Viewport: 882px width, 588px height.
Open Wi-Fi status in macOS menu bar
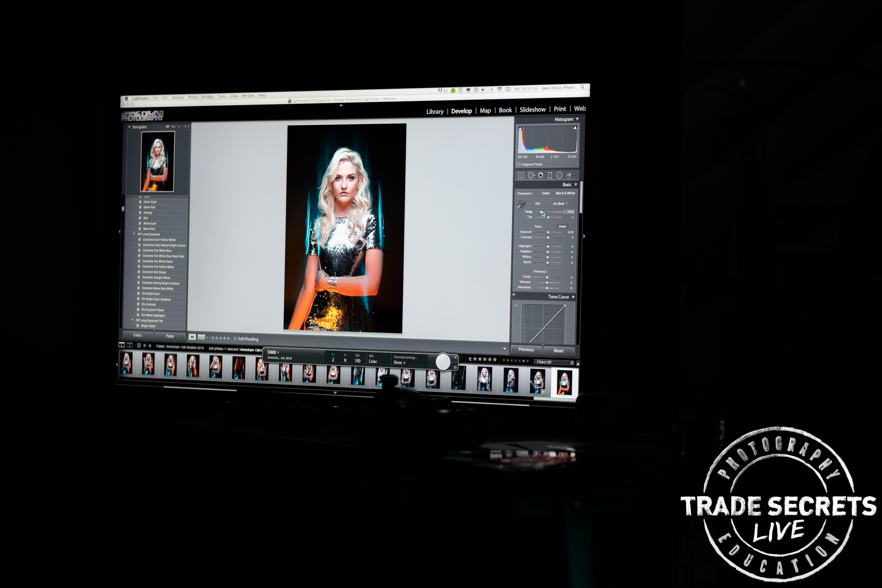pos(500,90)
